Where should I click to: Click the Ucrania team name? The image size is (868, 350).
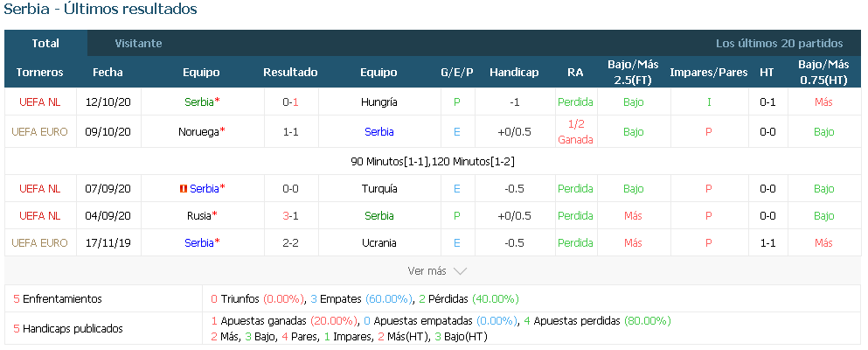(379, 243)
